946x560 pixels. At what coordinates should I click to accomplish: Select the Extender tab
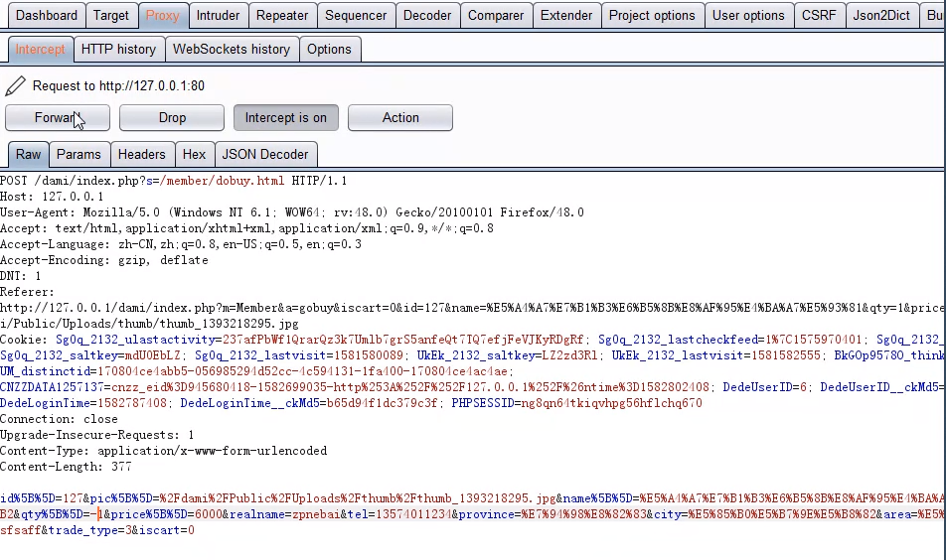pos(566,15)
